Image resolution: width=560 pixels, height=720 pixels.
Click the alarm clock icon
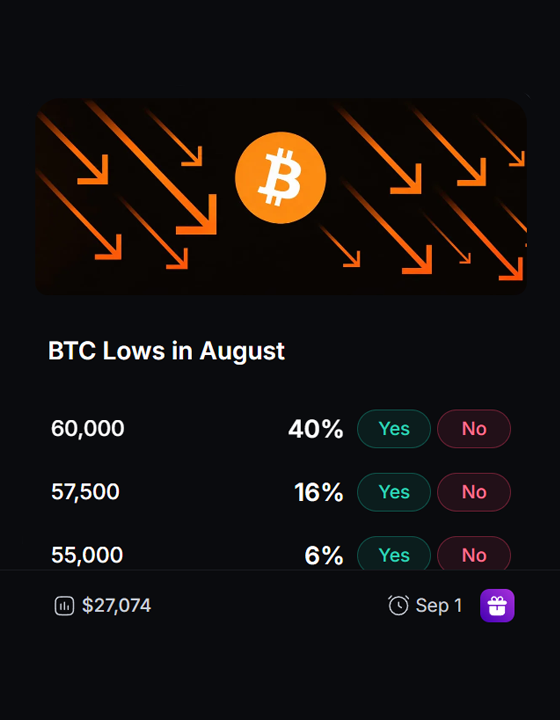(x=398, y=605)
